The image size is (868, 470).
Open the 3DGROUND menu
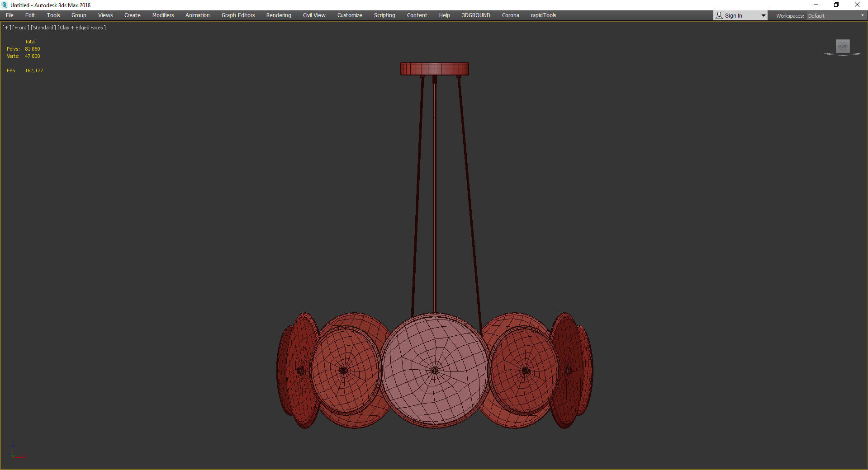[x=475, y=15]
